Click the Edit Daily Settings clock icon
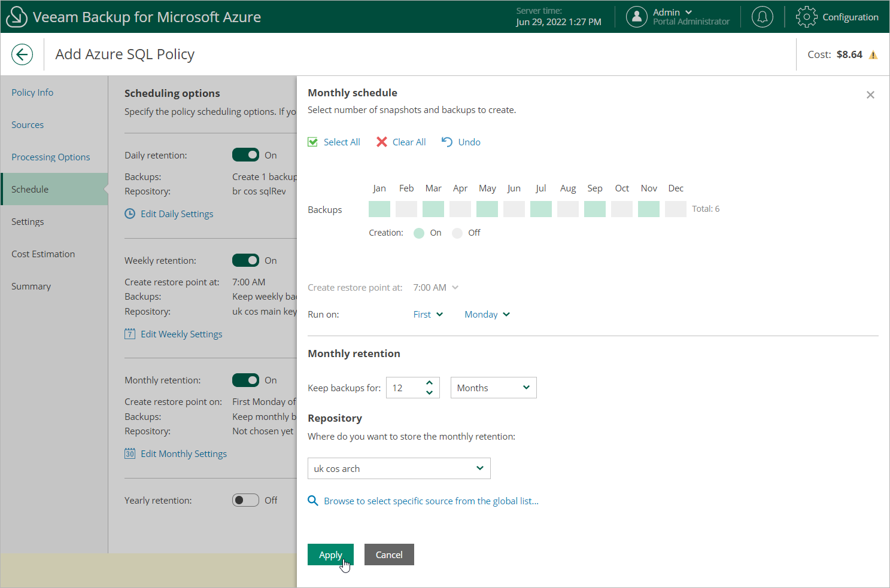The height and width of the screenshot is (588, 890). 130,214
